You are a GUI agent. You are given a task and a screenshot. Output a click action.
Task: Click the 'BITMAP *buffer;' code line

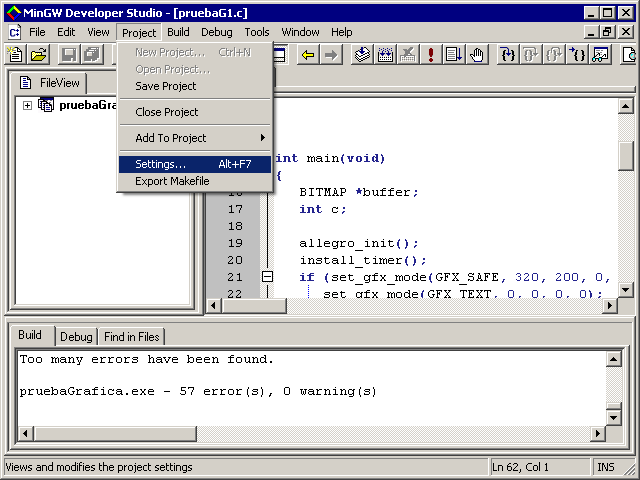[359, 192]
